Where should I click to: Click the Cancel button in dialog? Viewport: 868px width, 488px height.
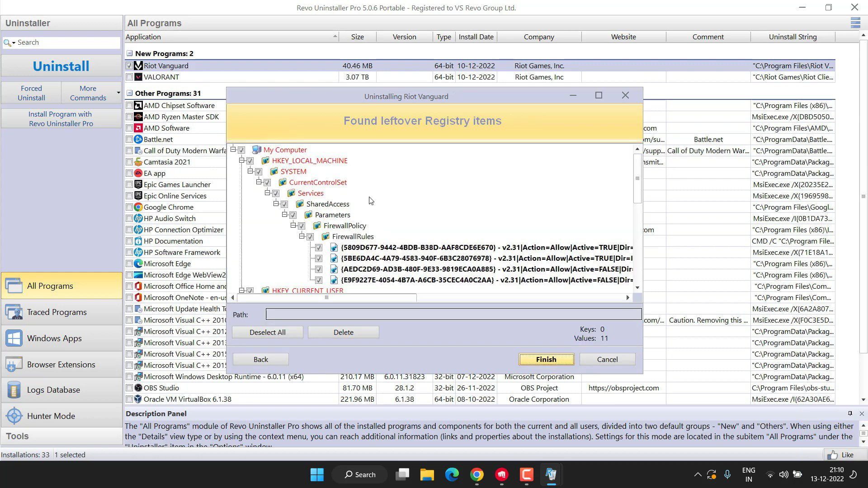[x=607, y=360]
